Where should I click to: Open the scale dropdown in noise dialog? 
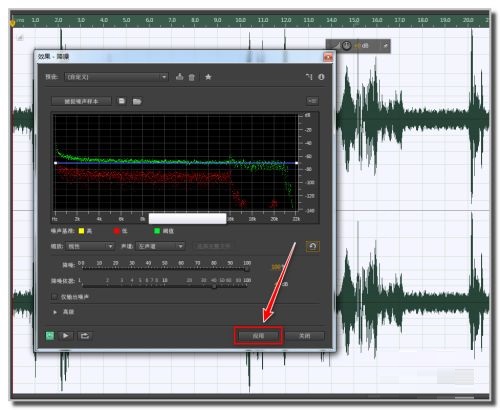tap(90, 246)
